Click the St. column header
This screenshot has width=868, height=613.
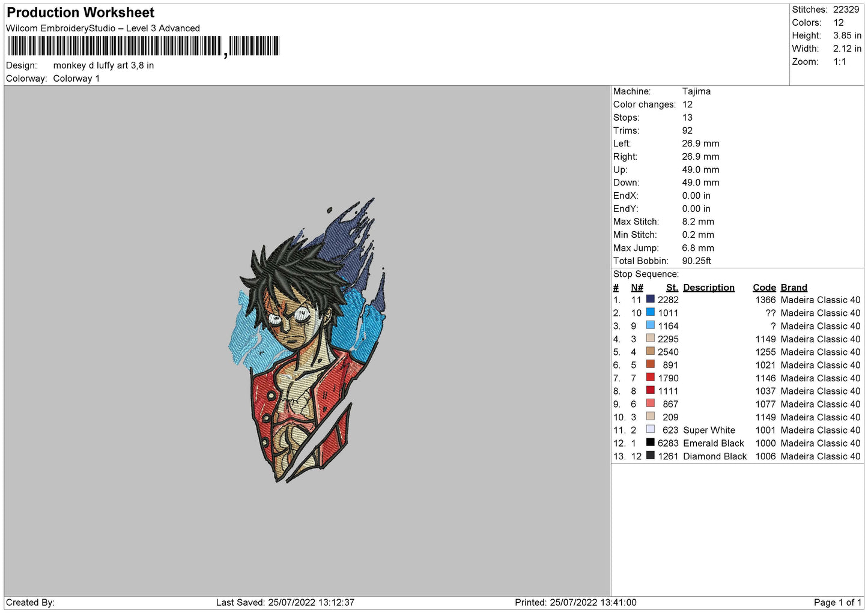coord(672,288)
